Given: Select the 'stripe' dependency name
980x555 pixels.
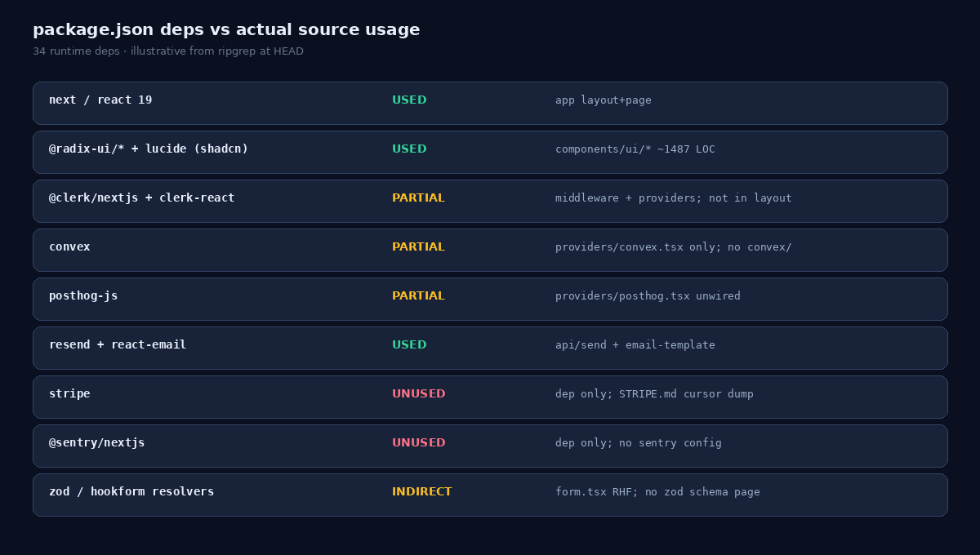Looking at the screenshot, I should [69, 394].
